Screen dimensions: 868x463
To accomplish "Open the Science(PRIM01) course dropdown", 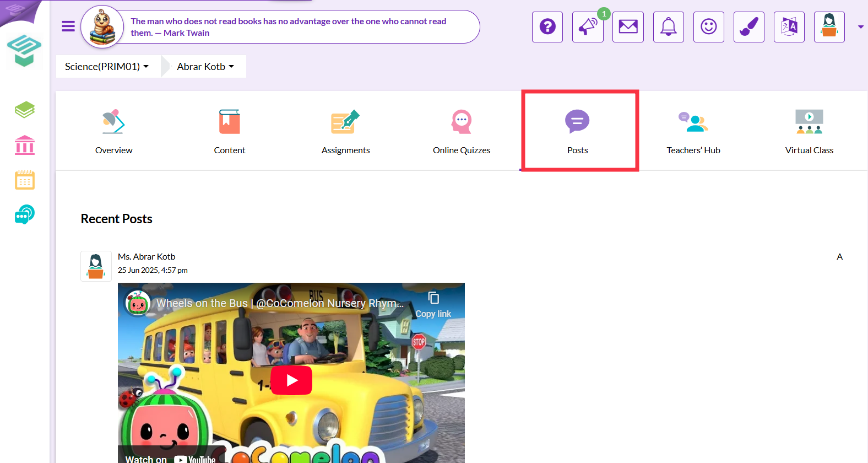I will coord(107,66).
